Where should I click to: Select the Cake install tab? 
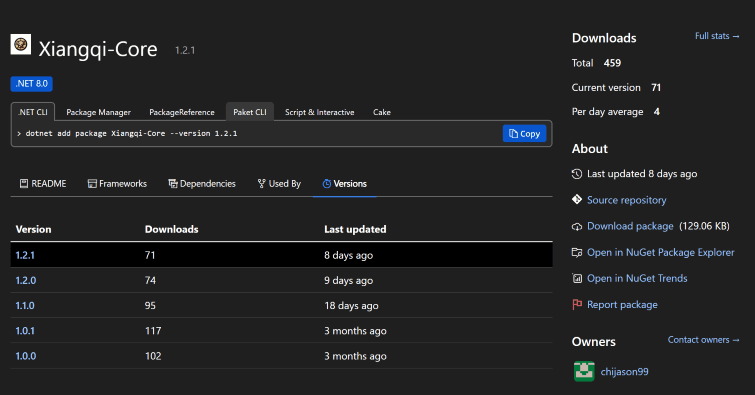point(382,112)
